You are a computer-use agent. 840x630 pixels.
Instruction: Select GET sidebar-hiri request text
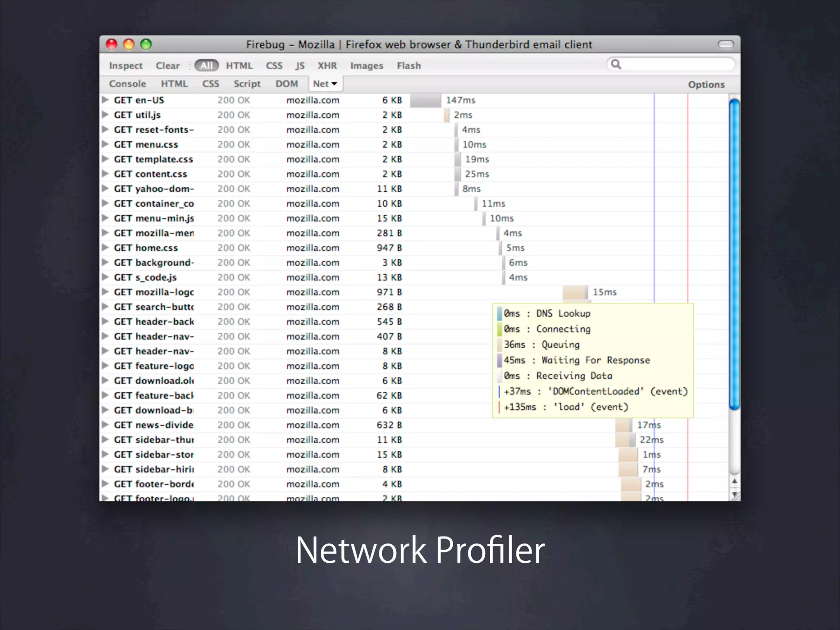154,469
